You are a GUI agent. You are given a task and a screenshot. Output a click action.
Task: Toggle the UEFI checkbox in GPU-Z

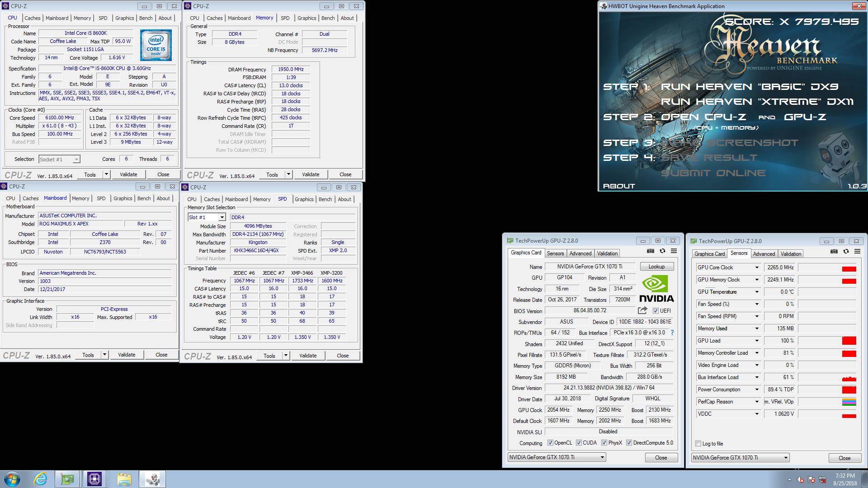point(656,310)
